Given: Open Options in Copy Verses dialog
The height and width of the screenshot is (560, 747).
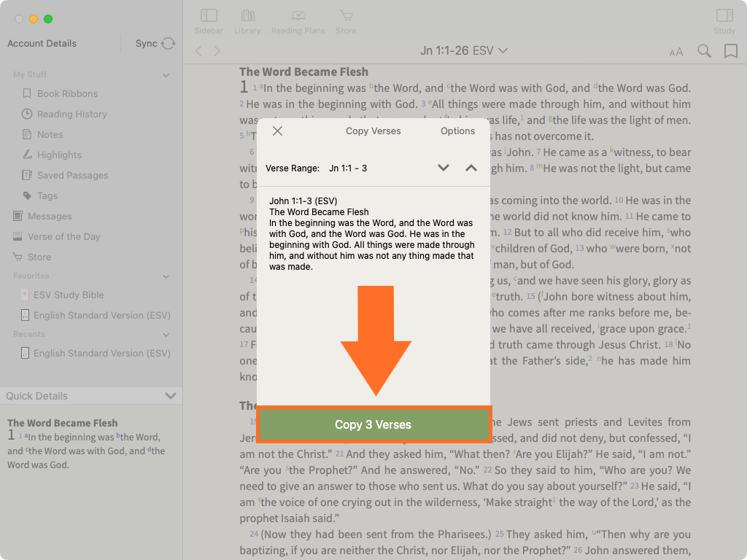Looking at the screenshot, I should (457, 131).
